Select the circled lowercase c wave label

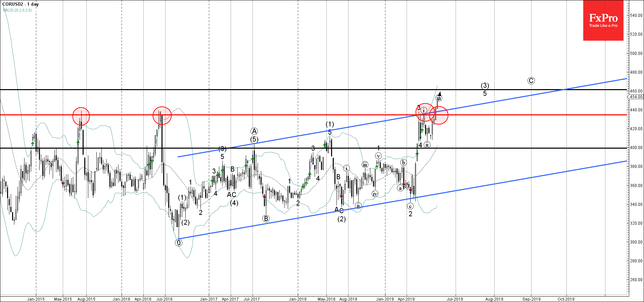(x=410, y=206)
